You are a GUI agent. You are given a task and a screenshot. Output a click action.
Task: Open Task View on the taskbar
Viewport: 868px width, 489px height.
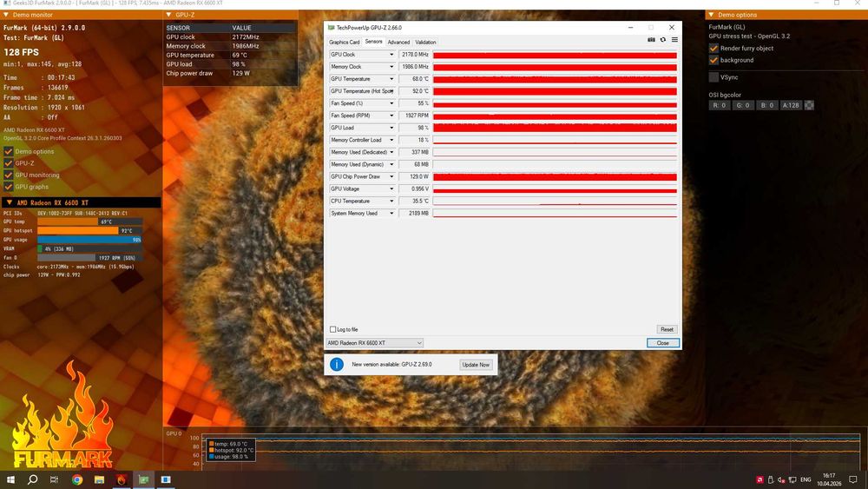coord(54,479)
